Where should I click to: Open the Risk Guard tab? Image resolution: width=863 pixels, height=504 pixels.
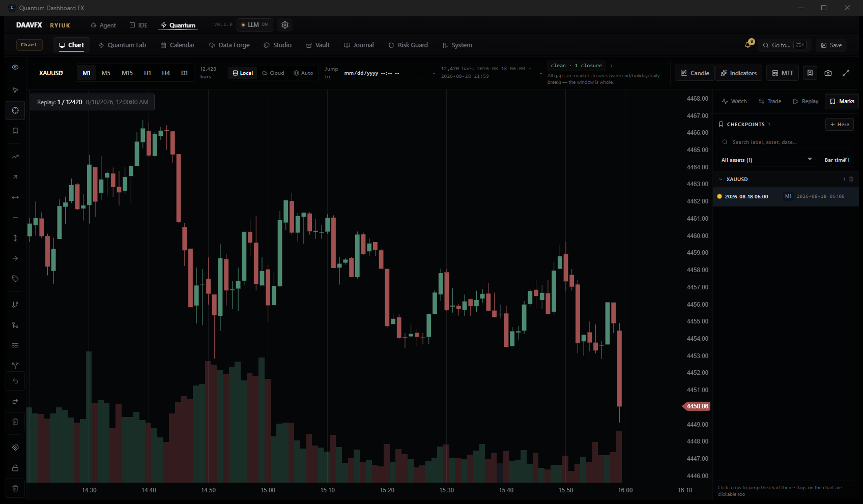point(408,45)
